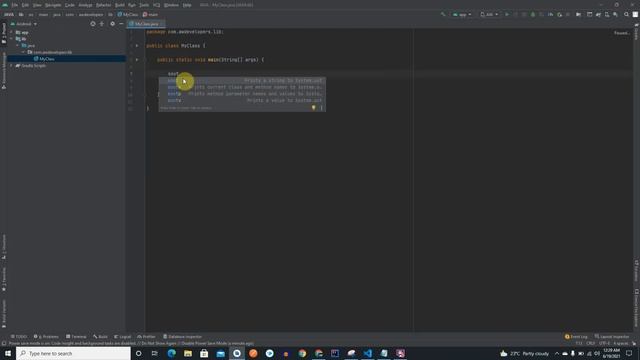The width and height of the screenshot is (640, 360).
Task: Open Microsoft Edge from the taskbar
Action: 171,353
